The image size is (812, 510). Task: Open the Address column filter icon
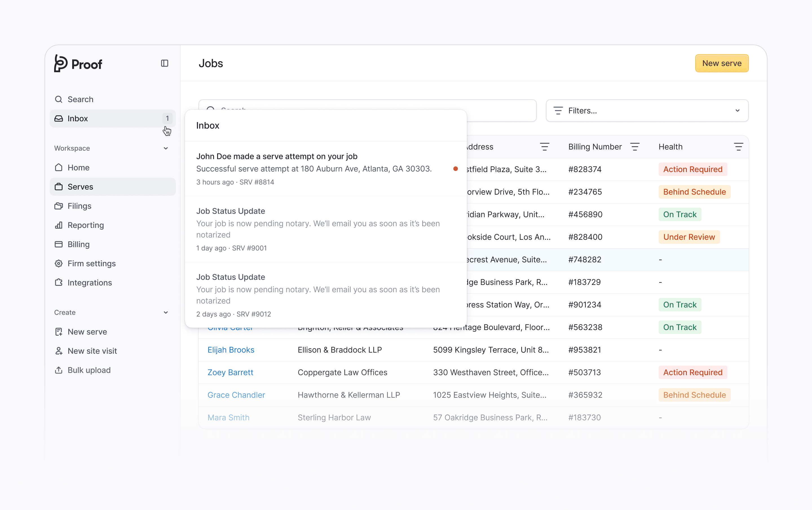(544, 147)
